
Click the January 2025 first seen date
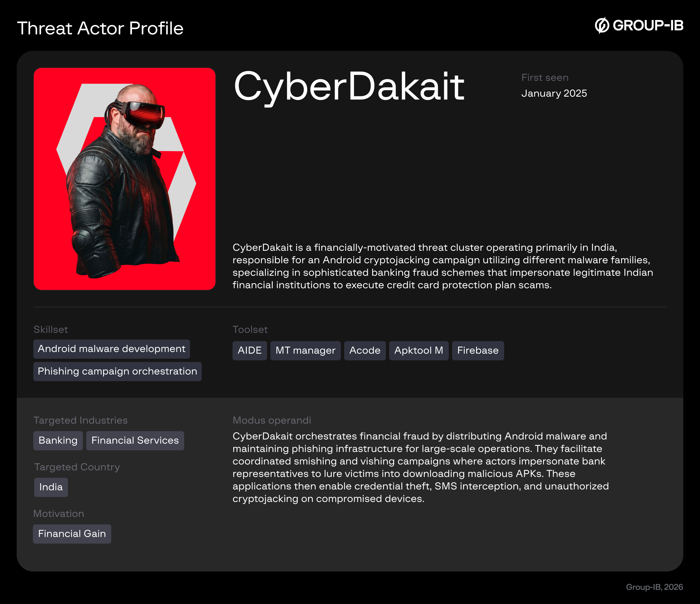coord(554,93)
